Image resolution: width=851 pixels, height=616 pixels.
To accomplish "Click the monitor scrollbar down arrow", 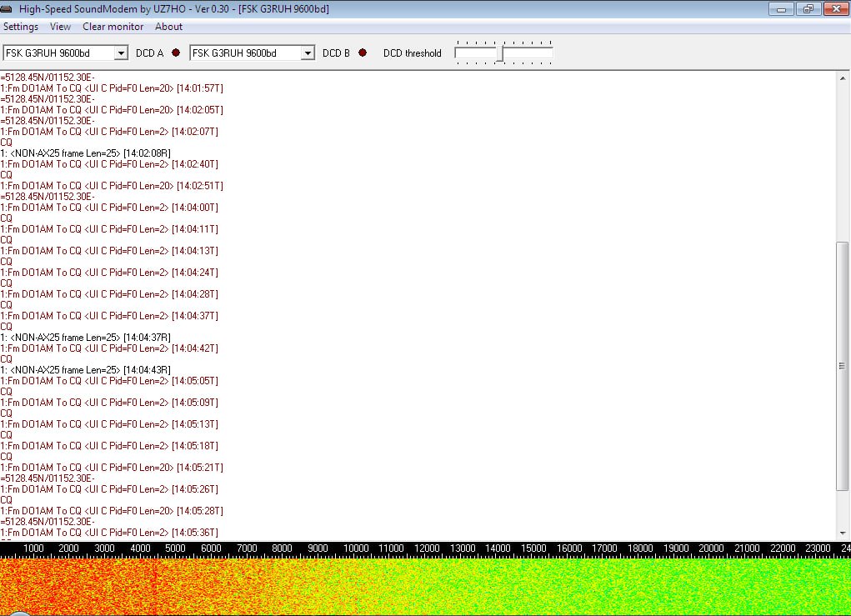I will (x=843, y=533).
